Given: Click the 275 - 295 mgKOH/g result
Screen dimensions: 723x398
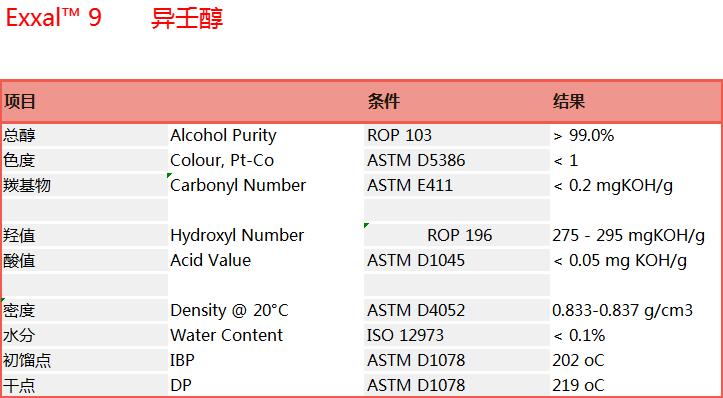Looking at the screenshot, I should click(x=628, y=235).
